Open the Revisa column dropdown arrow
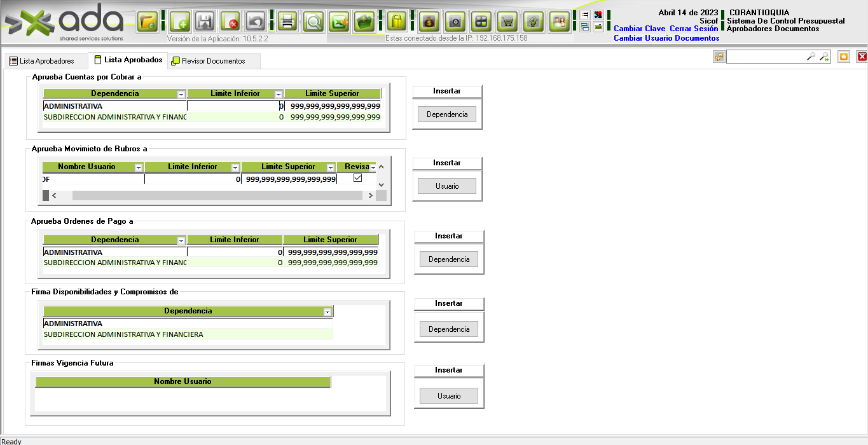Image resolution: width=868 pixels, height=445 pixels. click(x=373, y=168)
